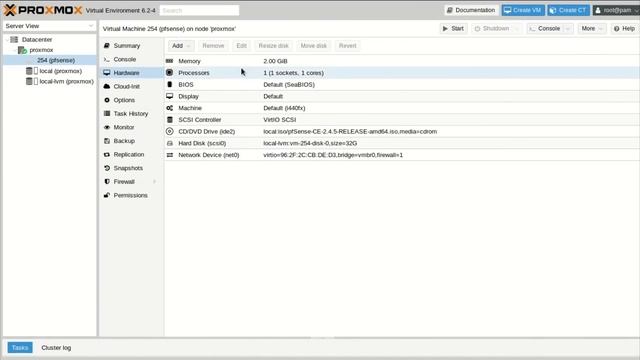Viewport: 640px width, 360px height.
Task: Open the Backup floppy icon
Action: [107, 141]
